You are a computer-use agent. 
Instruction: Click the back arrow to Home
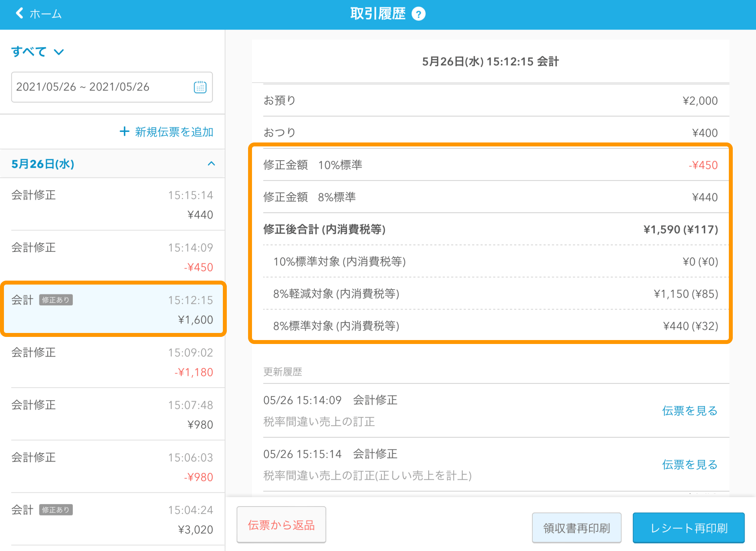[x=20, y=14]
